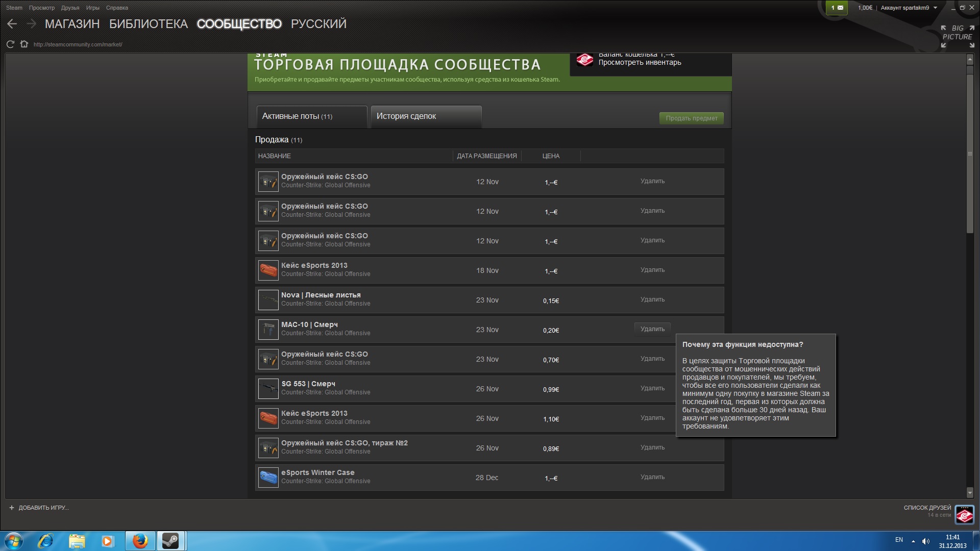Open the Просмотр menu
980x551 pixels.
tap(42, 8)
